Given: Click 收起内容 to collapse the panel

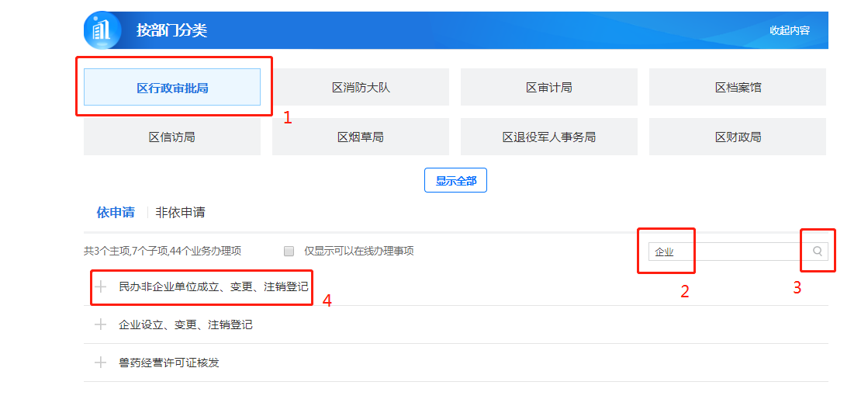Looking at the screenshot, I should [789, 30].
